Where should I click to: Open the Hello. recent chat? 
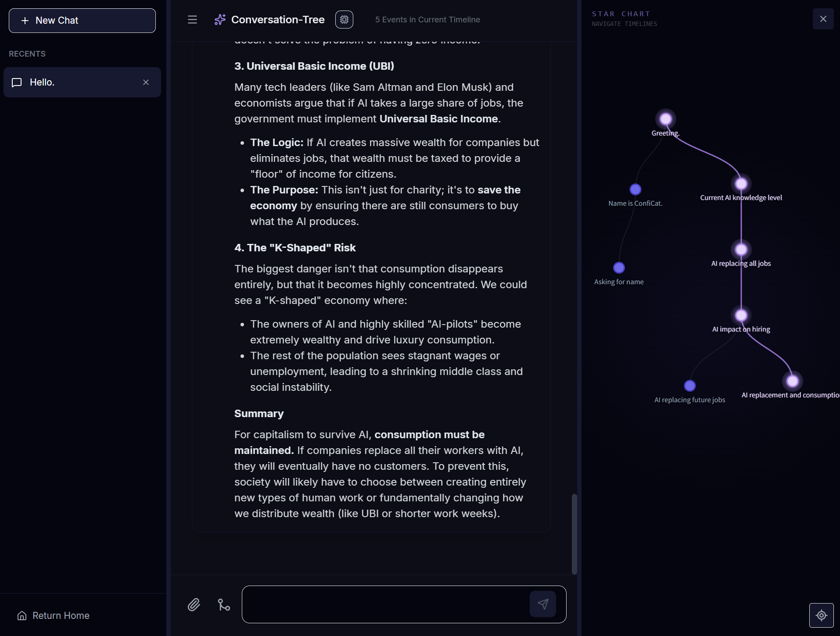pos(82,82)
